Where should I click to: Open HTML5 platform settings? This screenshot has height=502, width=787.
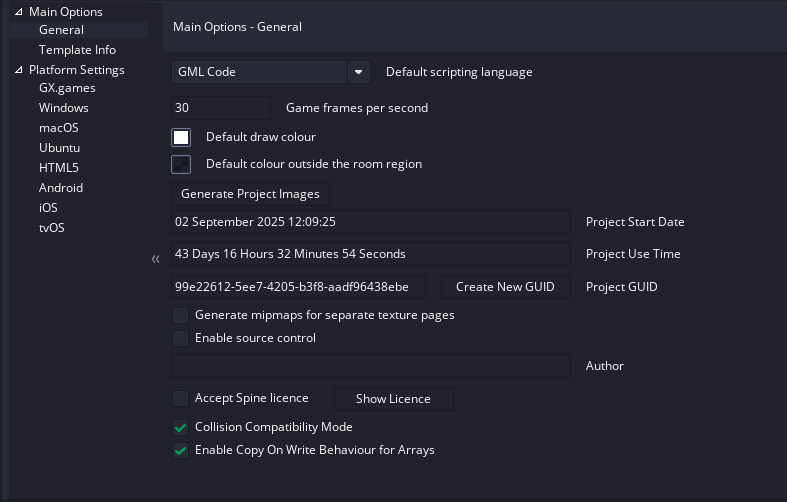pyautogui.click(x=58, y=168)
